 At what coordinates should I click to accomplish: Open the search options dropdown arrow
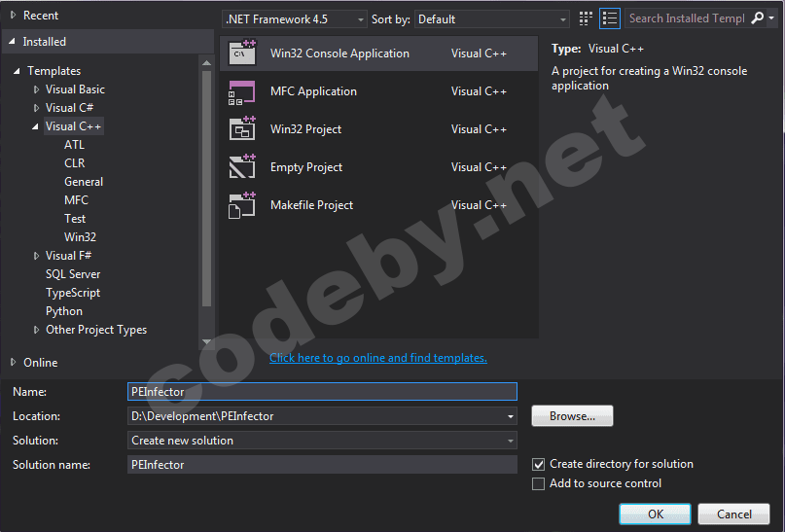click(x=771, y=18)
